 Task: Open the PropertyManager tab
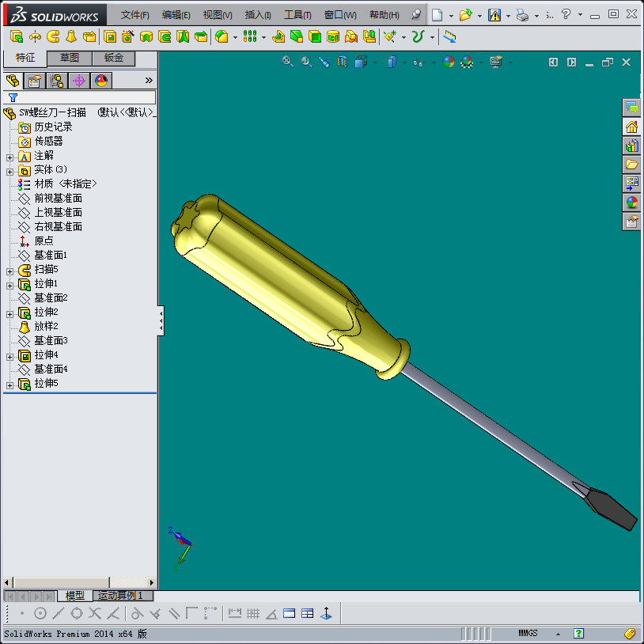tap(35, 81)
